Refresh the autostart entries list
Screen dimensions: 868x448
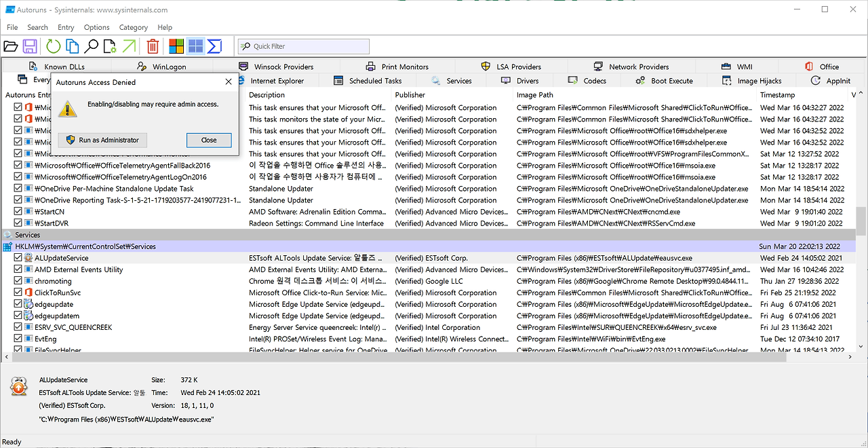[53, 45]
